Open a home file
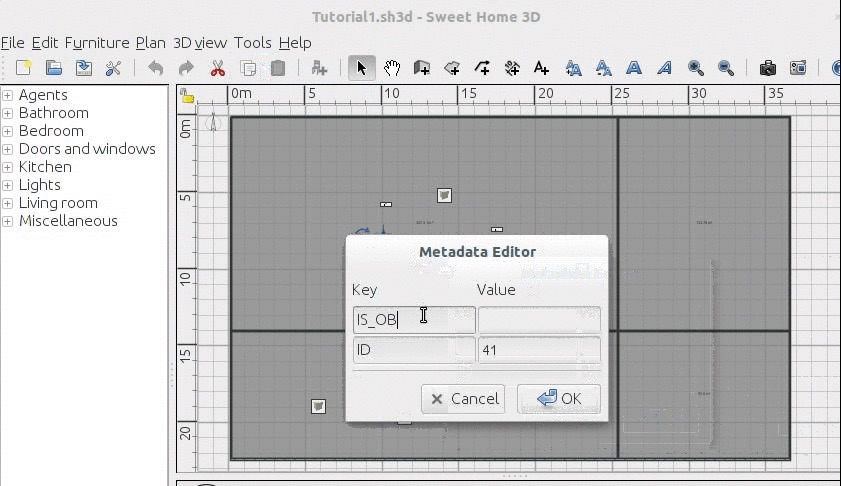Image resolution: width=841 pixels, height=486 pixels. pyautogui.click(x=54, y=68)
